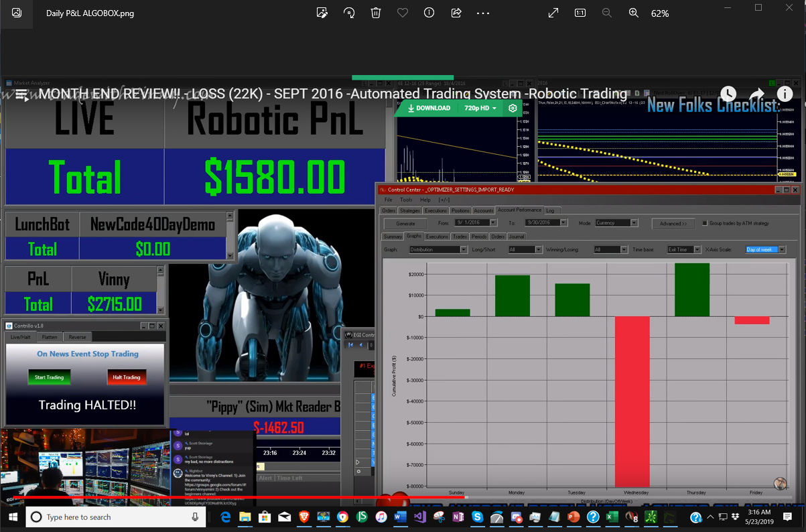Switch to the Reverse tab in Contrillo

point(77,337)
